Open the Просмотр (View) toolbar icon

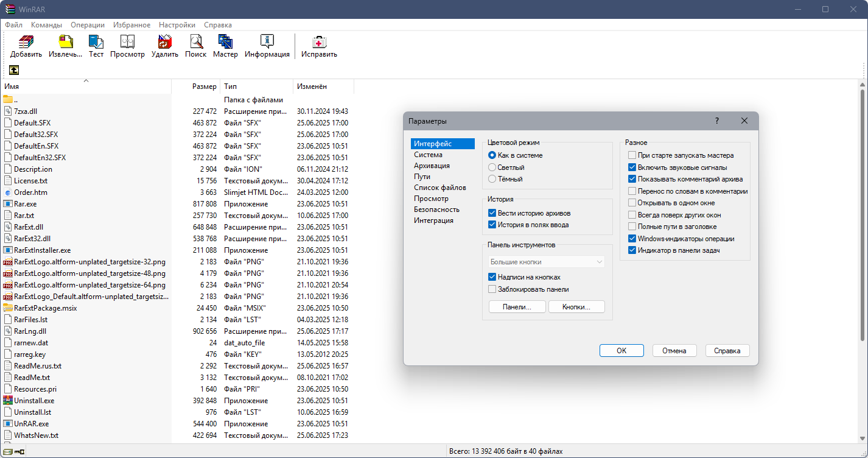tap(127, 42)
